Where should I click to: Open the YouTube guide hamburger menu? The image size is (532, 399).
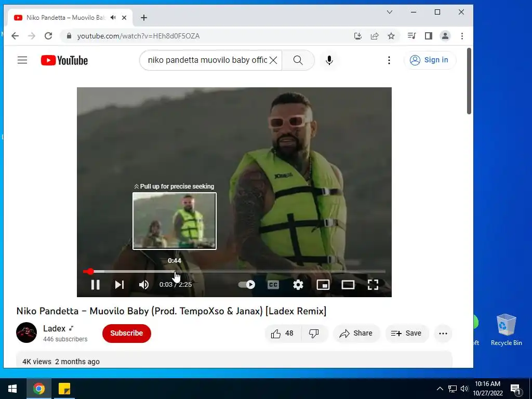[22, 60]
